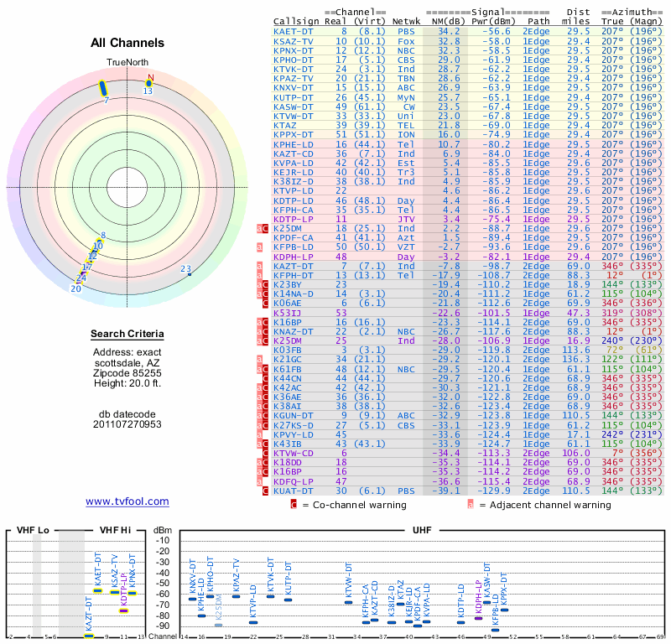
Task: Click the KPPX-DT callsign in the table
Action: point(293,135)
